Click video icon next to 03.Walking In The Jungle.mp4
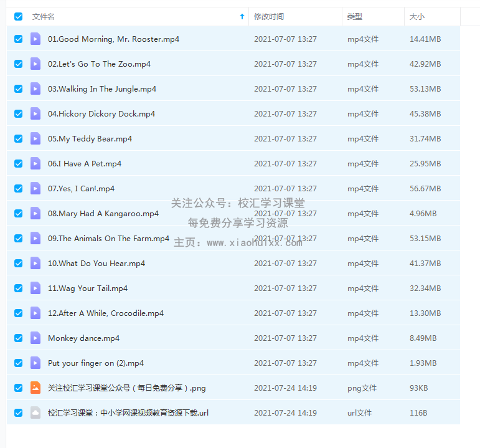The height and width of the screenshot is (448, 480). pyautogui.click(x=35, y=88)
